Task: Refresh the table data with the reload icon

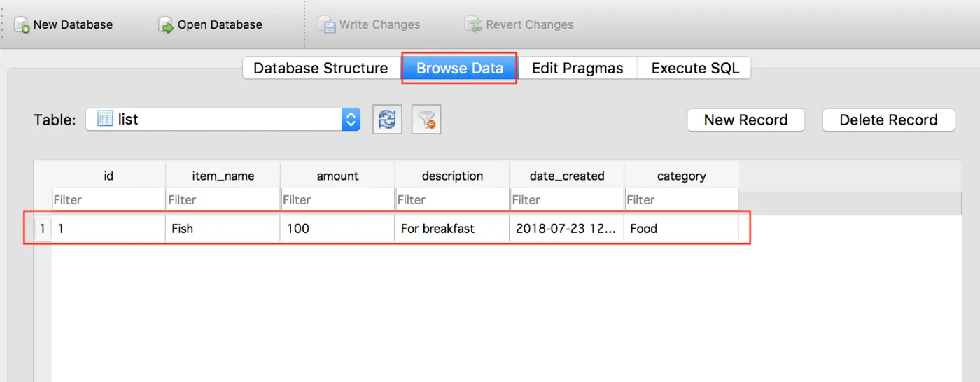Action: pyautogui.click(x=387, y=120)
